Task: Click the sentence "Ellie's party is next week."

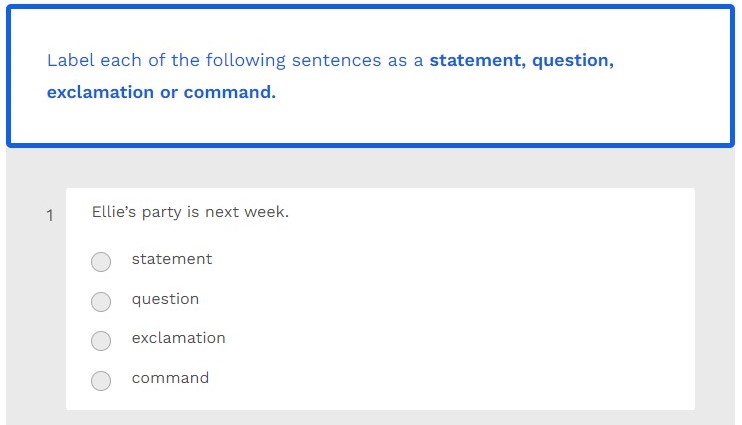Action: pyautogui.click(x=190, y=212)
